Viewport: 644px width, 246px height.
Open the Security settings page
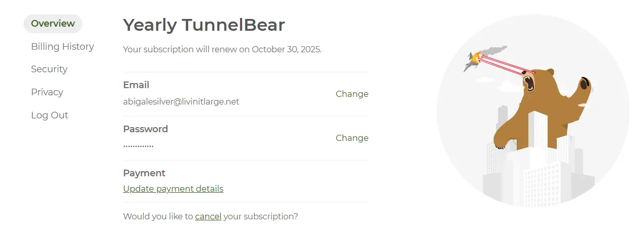[x=49, y=69]
